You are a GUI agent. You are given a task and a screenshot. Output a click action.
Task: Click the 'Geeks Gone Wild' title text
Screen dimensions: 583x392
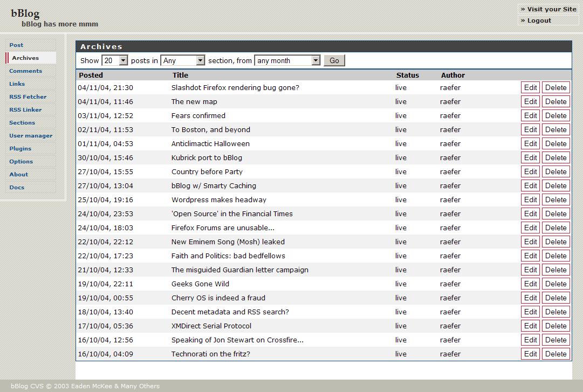[200, 284]
